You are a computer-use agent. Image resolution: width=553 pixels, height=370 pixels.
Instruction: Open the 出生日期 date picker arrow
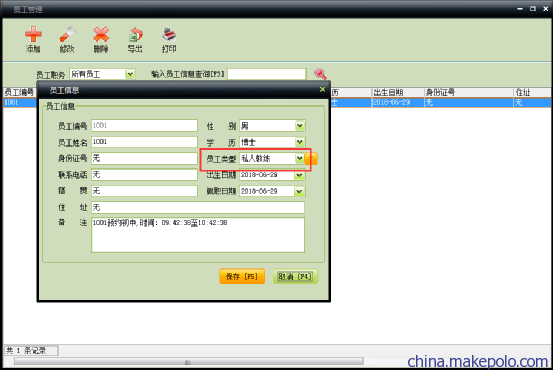click(300, 175)
